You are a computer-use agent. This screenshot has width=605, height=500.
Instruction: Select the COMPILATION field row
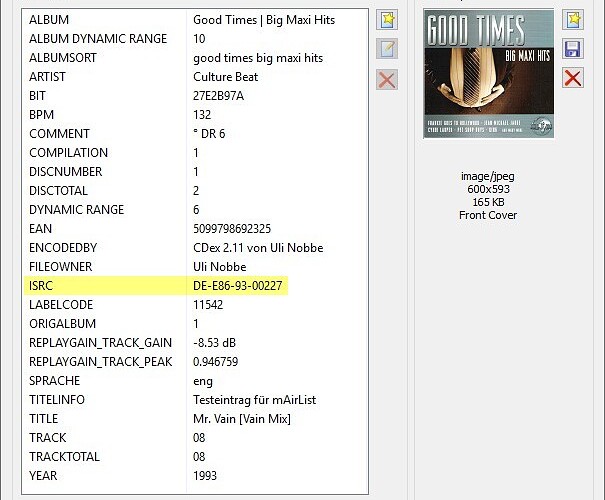coord(195,153)
